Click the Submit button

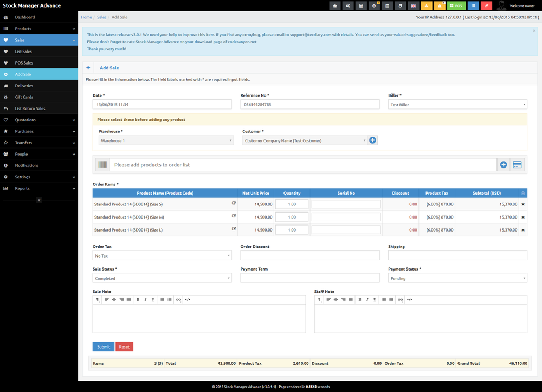pos(103,346)
